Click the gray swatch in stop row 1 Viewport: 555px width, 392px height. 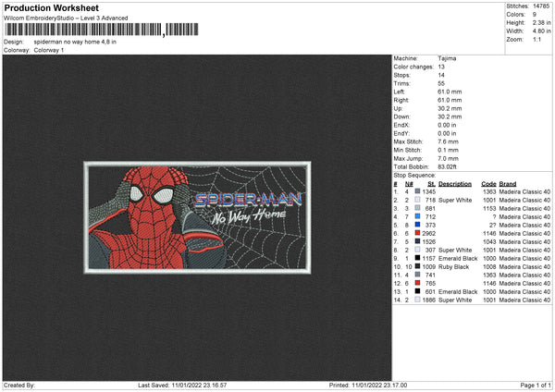tap(417, 191)
